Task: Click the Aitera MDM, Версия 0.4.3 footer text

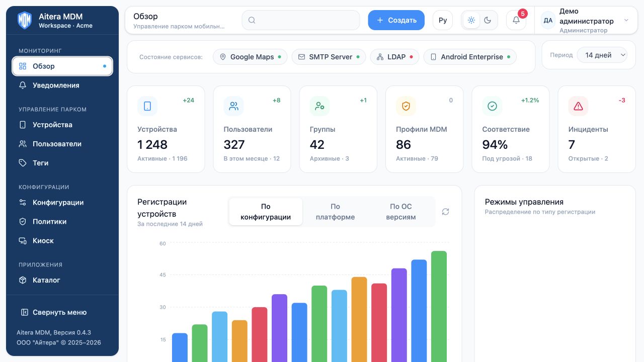Action: (x=54, y=332)
